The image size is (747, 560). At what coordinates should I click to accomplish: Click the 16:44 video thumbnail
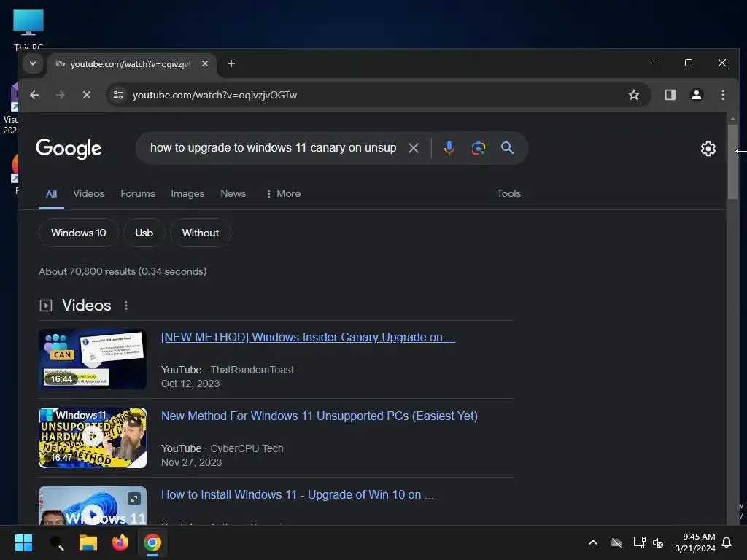[93, 359]
